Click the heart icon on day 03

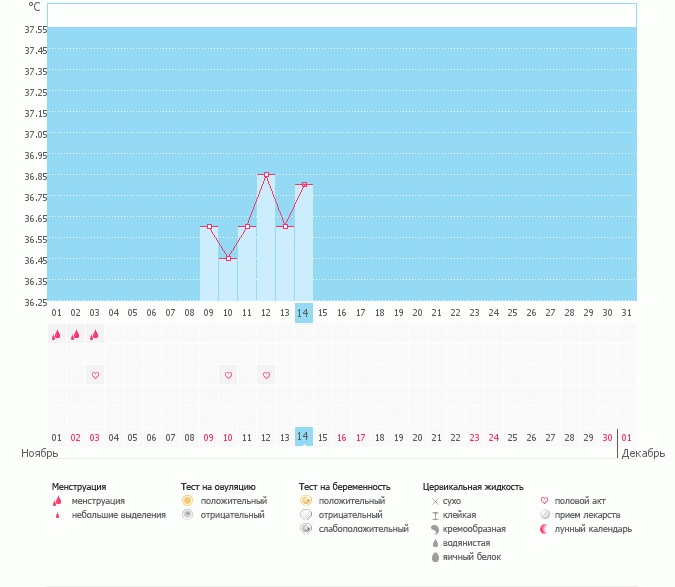[95, 375]
